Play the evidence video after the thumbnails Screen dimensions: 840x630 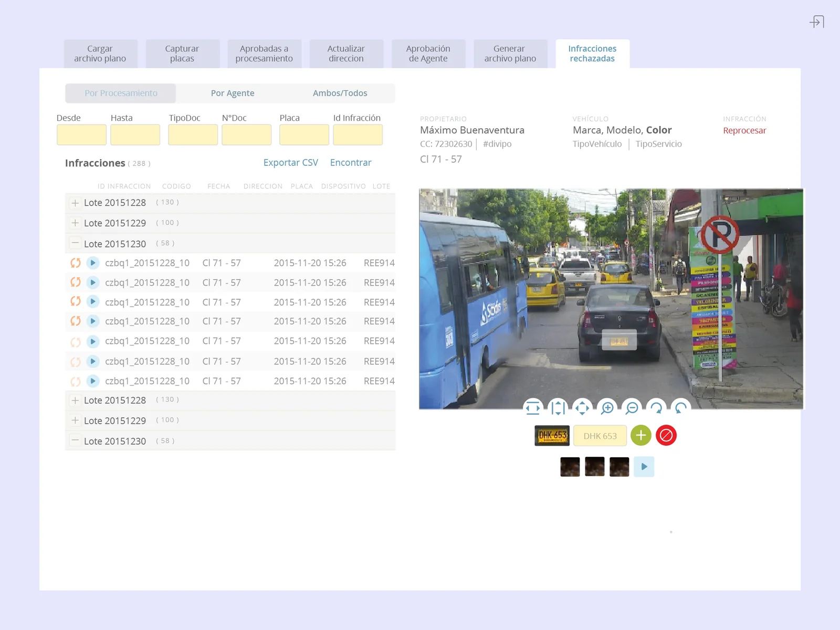click(x=644, y=467)
